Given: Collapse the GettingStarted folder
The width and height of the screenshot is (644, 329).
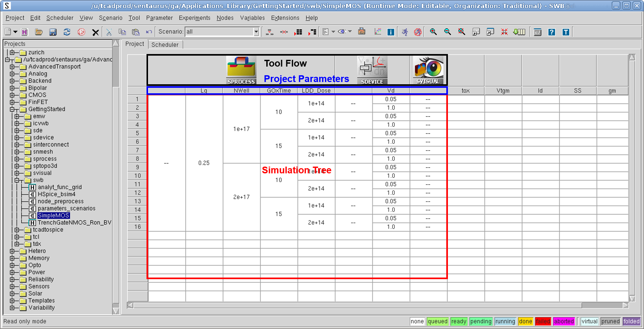Looking at the screenshot, I should (12, 109).
